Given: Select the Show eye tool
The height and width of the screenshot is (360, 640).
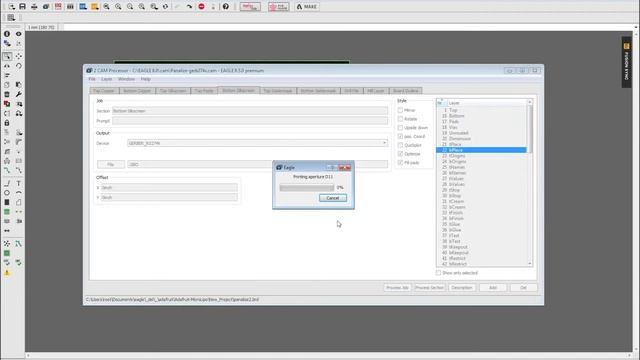Looking at the screenshot, I should 18,34.
